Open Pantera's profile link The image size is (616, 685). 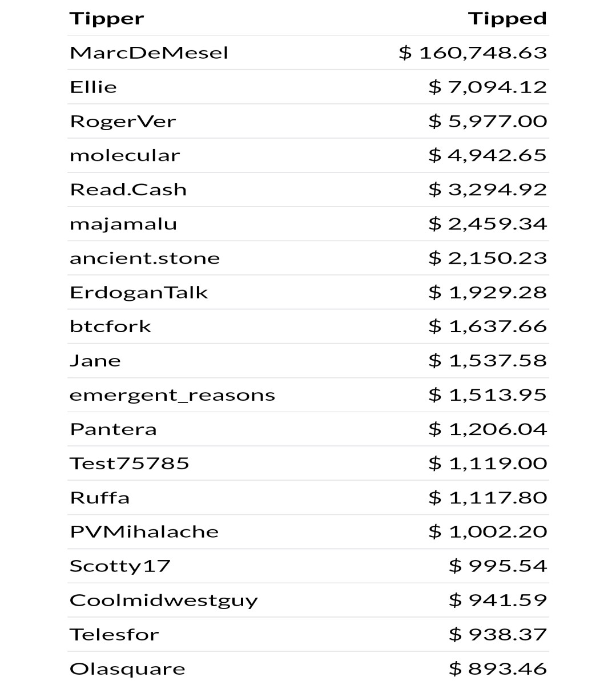(113, 430)
